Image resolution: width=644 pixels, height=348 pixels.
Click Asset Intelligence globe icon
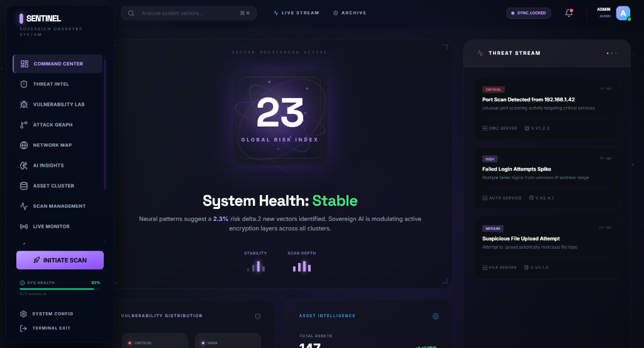pyautogui.click(x=436, y=317)
